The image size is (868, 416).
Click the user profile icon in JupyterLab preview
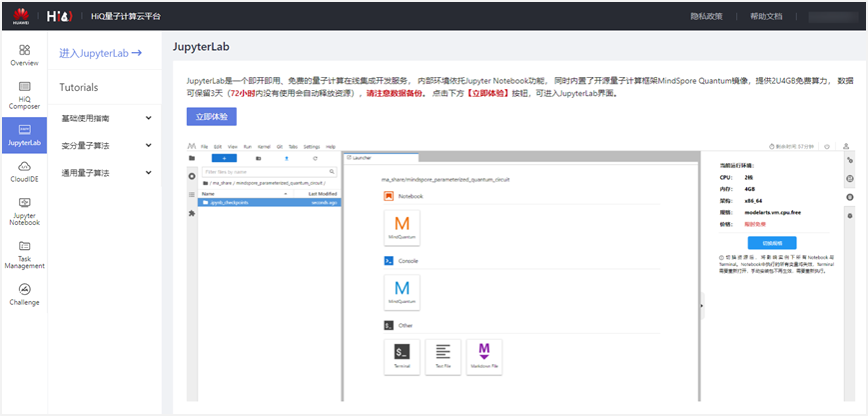pyautogui.click(x=846, y=147)
